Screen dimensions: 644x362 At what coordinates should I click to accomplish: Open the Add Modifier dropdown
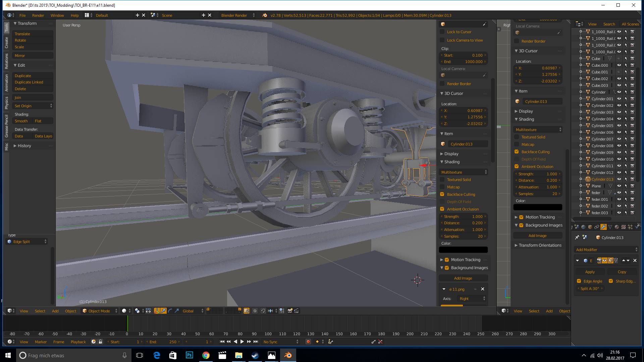[x=606, y=250]
